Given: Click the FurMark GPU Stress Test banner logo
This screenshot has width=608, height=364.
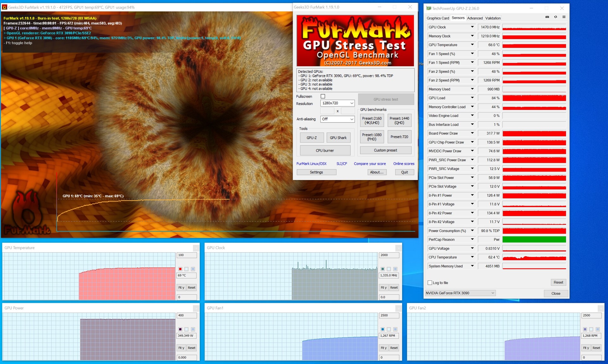Looking at the screenshot, I should (355, 41).
